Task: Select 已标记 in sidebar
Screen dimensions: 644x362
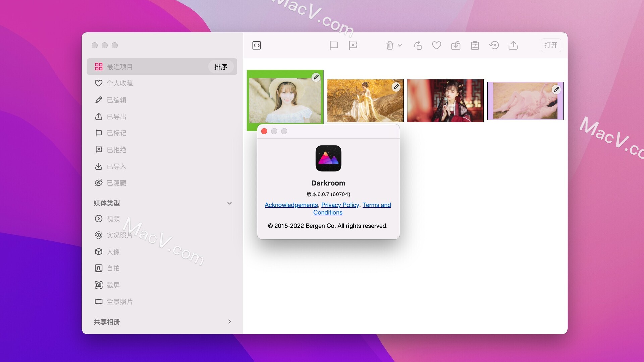Action: [162, 133]
